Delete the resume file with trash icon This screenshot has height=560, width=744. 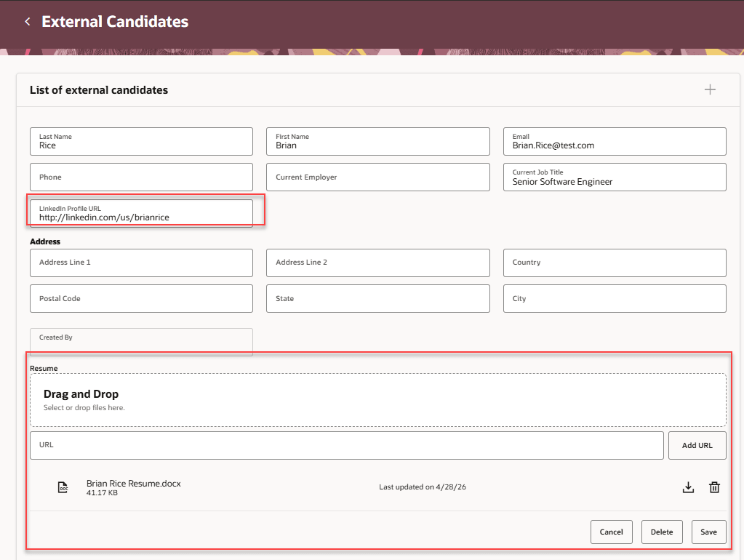coord(714,487)
